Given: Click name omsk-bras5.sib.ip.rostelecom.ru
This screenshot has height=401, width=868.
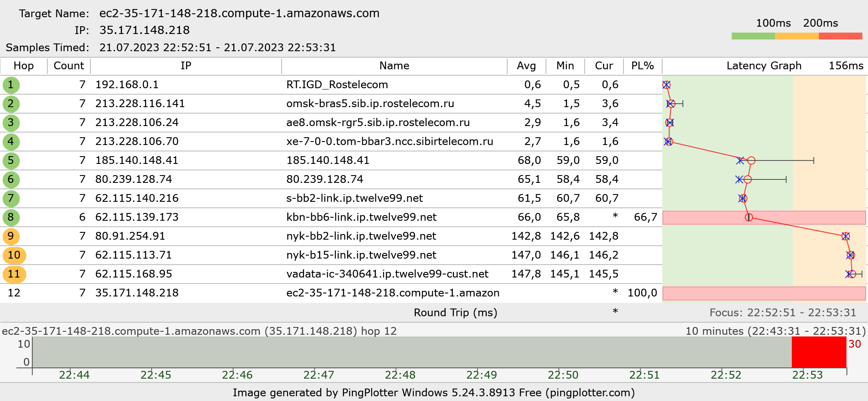Looking at the screenshot, I should click(x=370, y=104).
